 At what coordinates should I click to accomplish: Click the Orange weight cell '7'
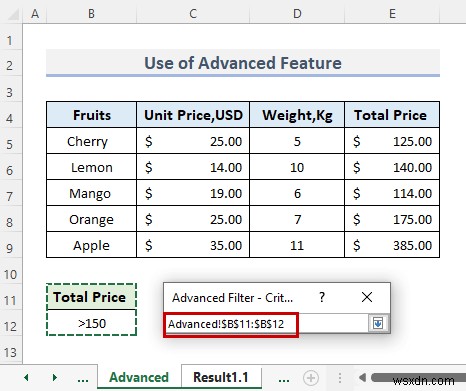click(297, 219)
